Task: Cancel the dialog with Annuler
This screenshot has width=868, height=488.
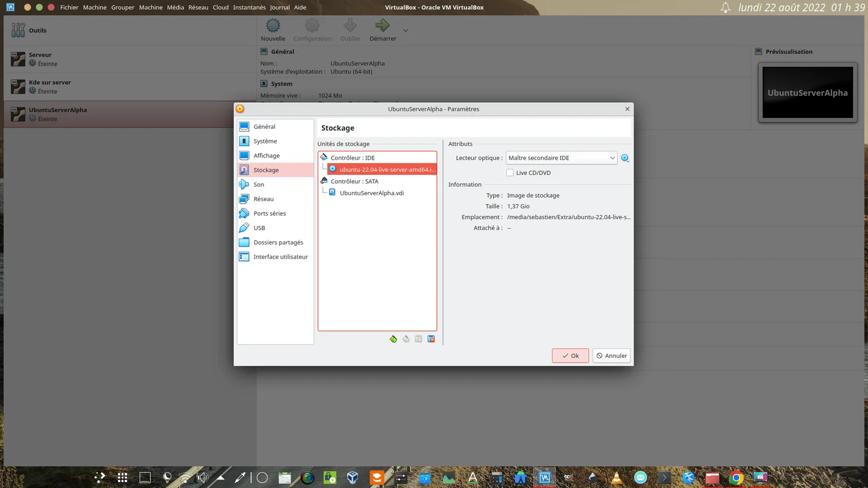Action: [611, 355]
